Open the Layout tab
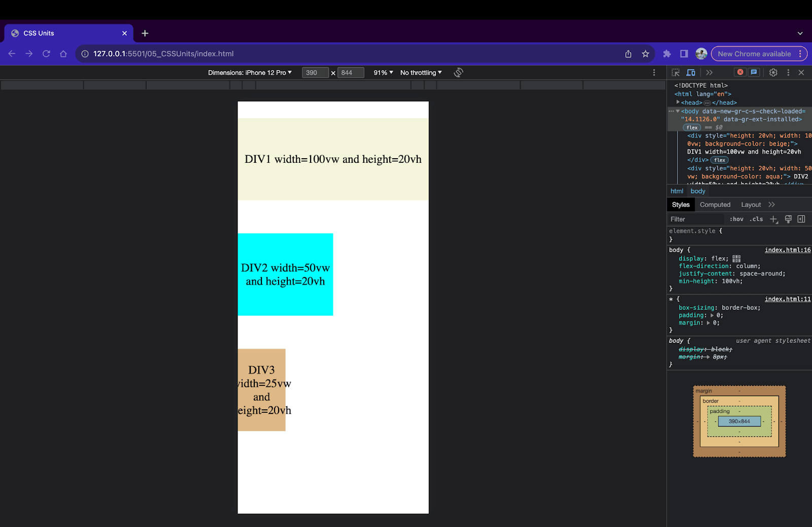This screenshot has height=527, width=812. coord(751,204)
